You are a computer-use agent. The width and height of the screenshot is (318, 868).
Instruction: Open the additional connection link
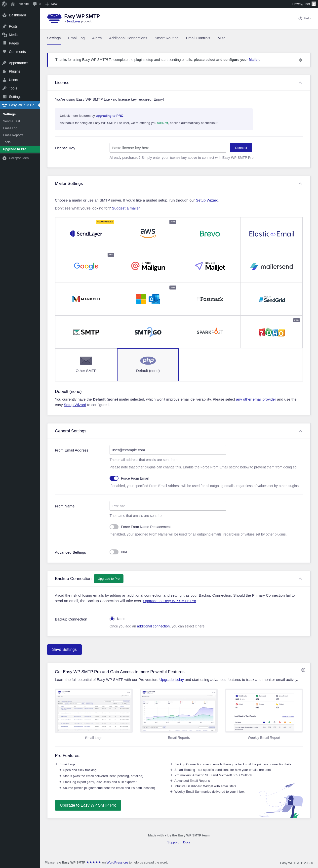(153, 626)
